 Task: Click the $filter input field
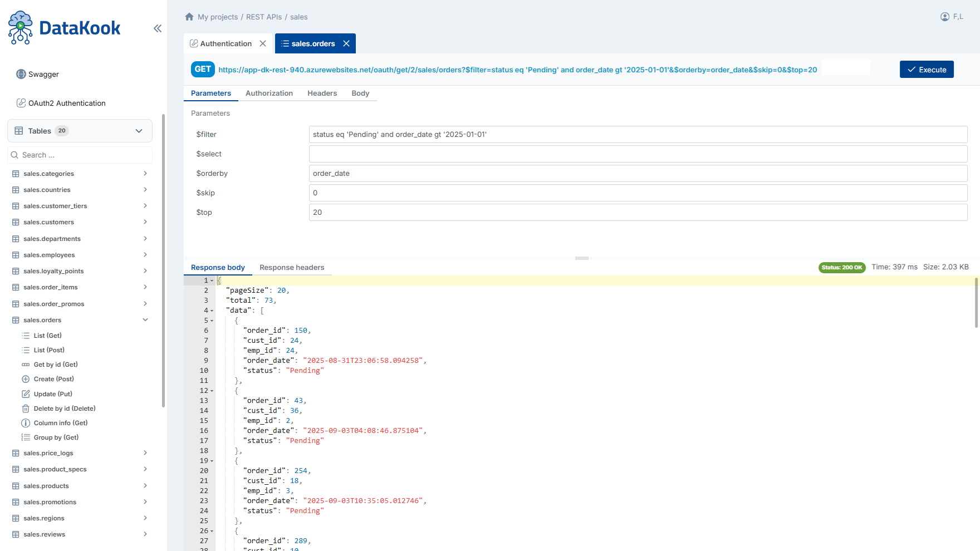coord(638,134)
